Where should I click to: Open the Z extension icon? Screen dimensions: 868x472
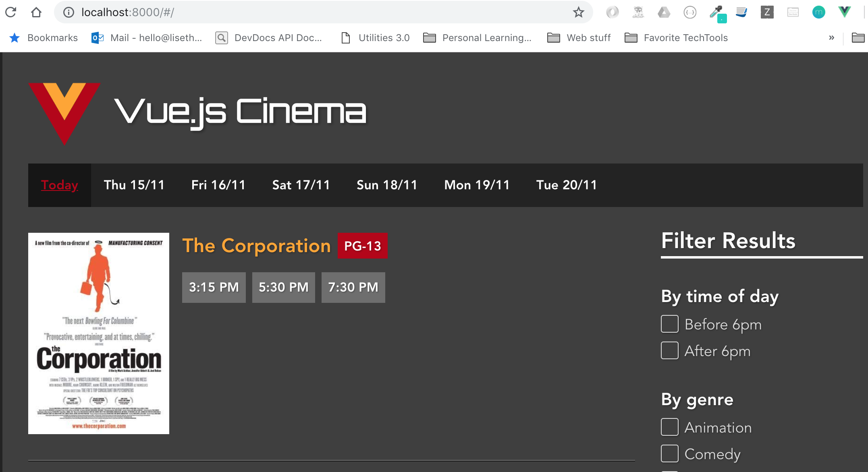[x=767, y=12]
